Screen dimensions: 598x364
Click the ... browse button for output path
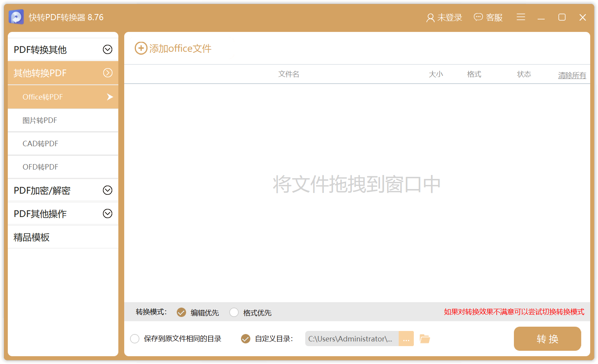(x=406, y=339)
